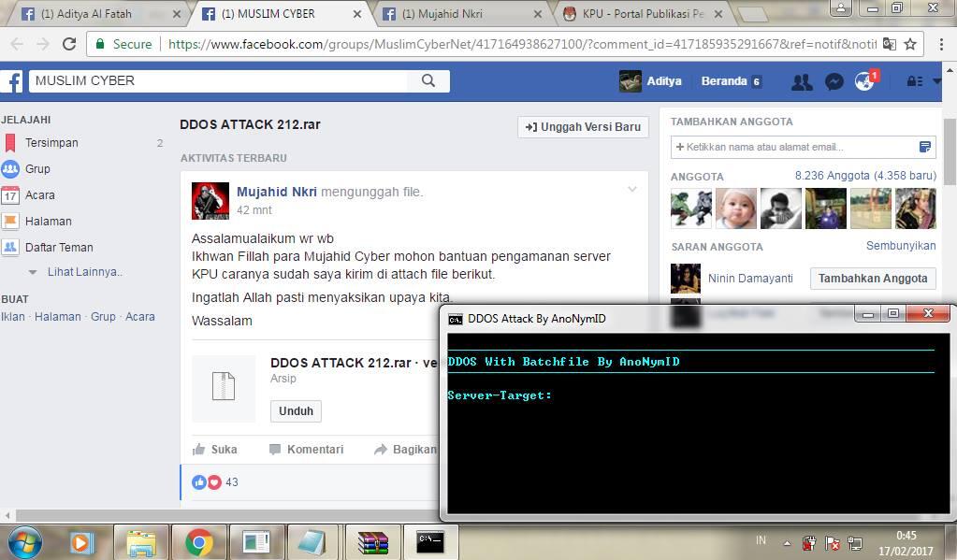This screenshot has height=560, width=957.
Task: Click the Tersimpan bookmark icon
Action: tap(9, 143)
